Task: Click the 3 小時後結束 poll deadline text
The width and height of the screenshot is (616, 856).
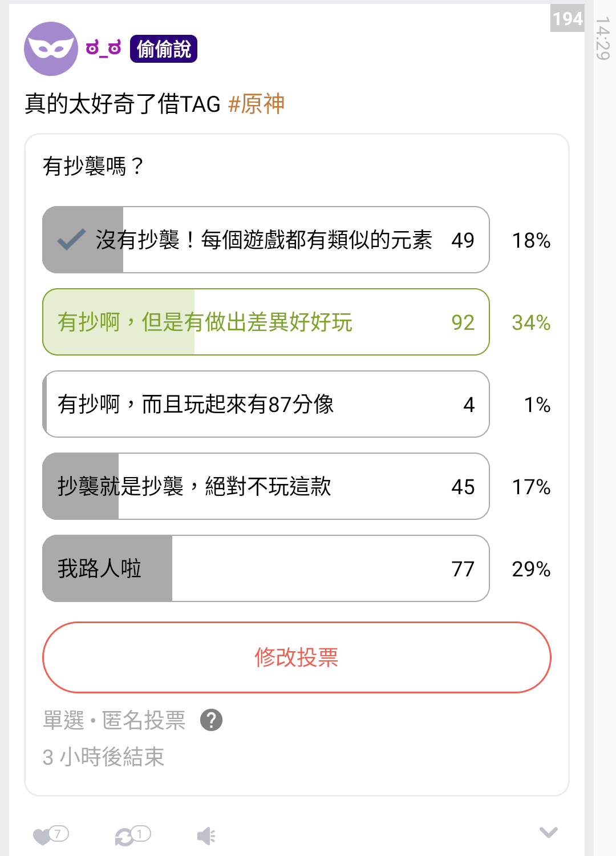Action: (x=103, y=757)
